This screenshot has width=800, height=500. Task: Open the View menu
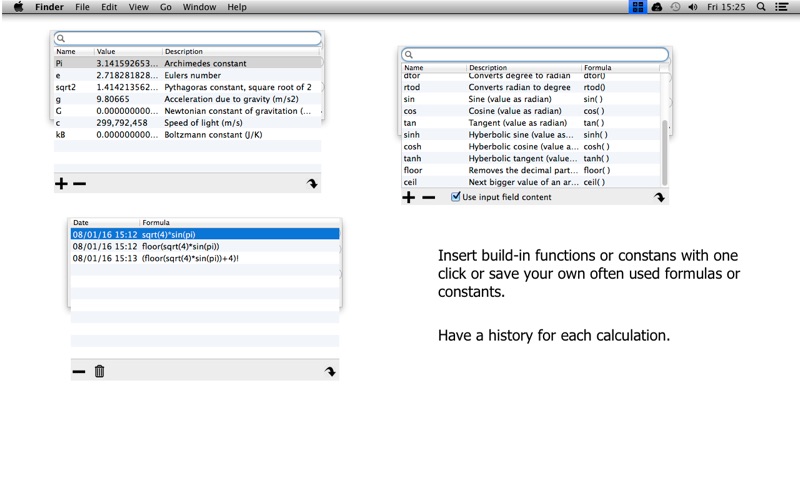click(x=138, y=7)
